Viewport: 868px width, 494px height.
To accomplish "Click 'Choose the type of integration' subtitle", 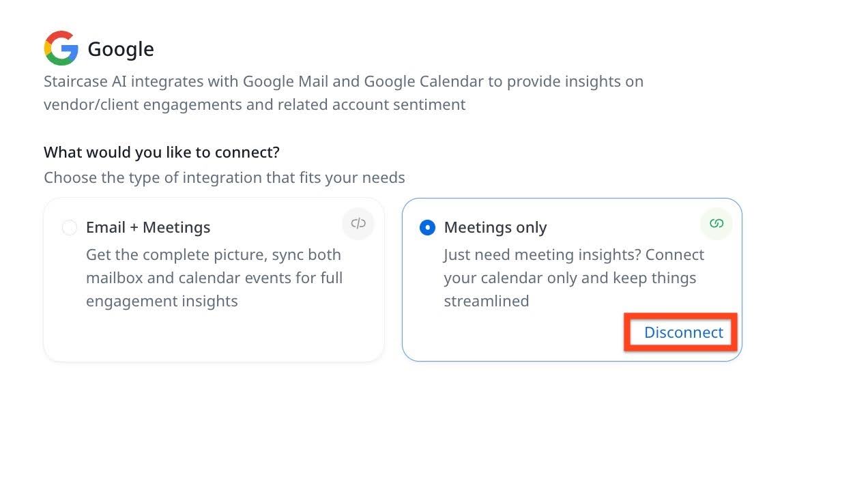I will pyautogui.click(x=225, y=177).
